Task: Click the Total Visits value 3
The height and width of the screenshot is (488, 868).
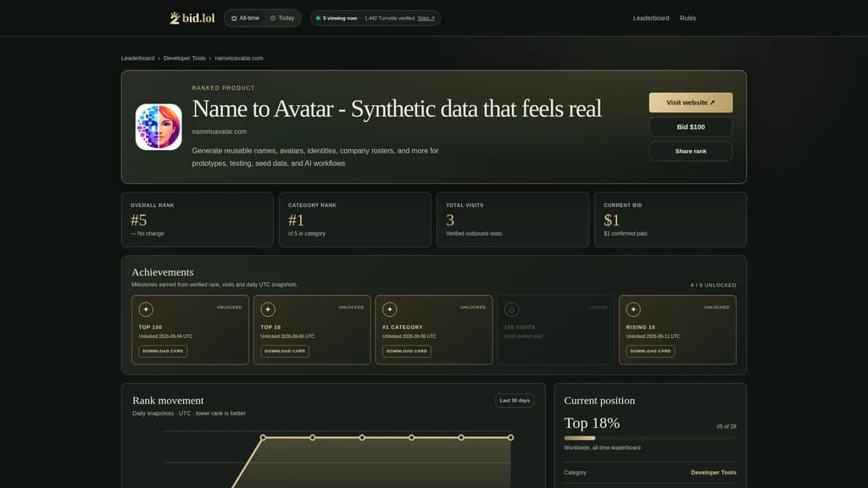Action: (450, 220)
